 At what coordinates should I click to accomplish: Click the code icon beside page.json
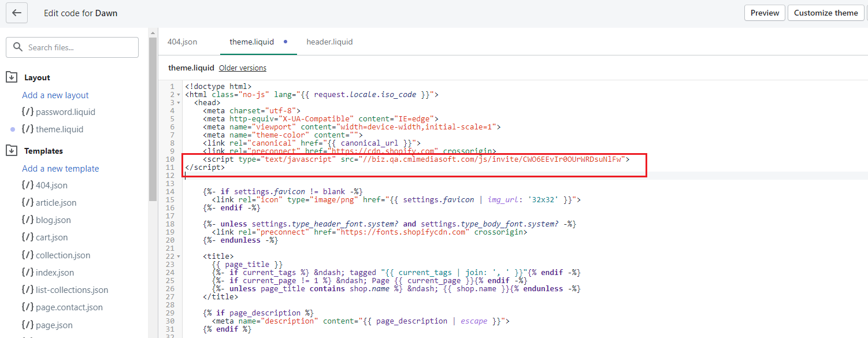click(27, 325)
